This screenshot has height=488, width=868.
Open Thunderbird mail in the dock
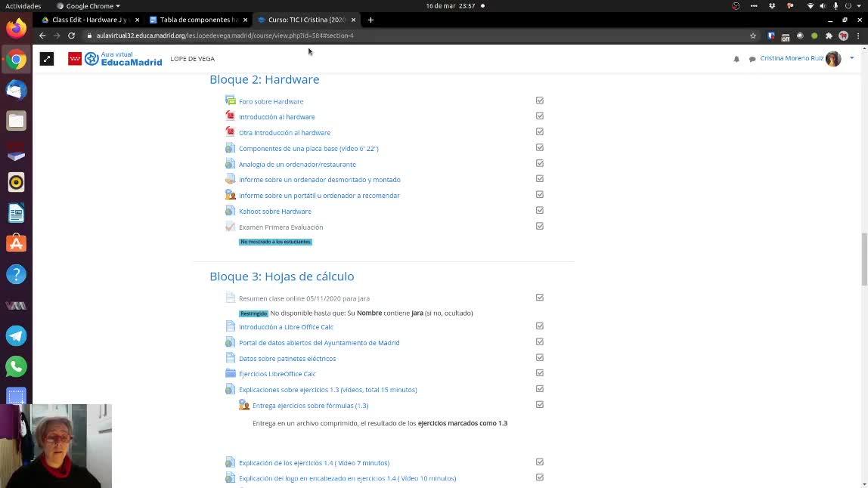(16, 90)
